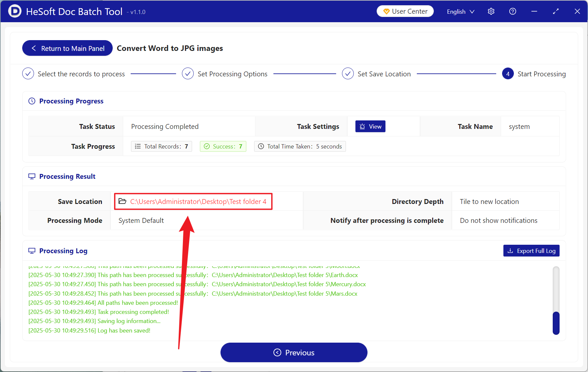The width and height of the screenshot is (588, 372).
Task: Click the Total Records: 7 badge
Action: (x=161, y=147)
